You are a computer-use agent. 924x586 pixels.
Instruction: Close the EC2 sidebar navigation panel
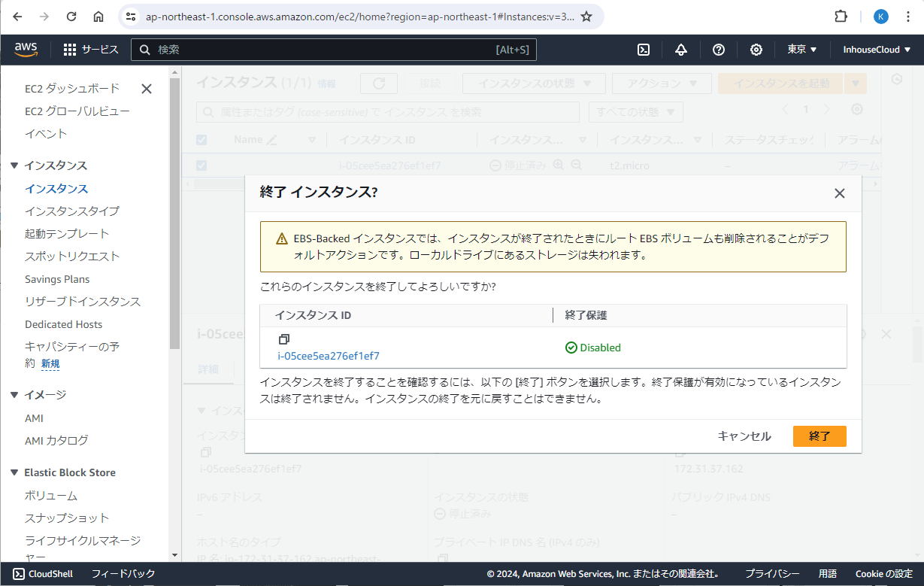(147, 89)
